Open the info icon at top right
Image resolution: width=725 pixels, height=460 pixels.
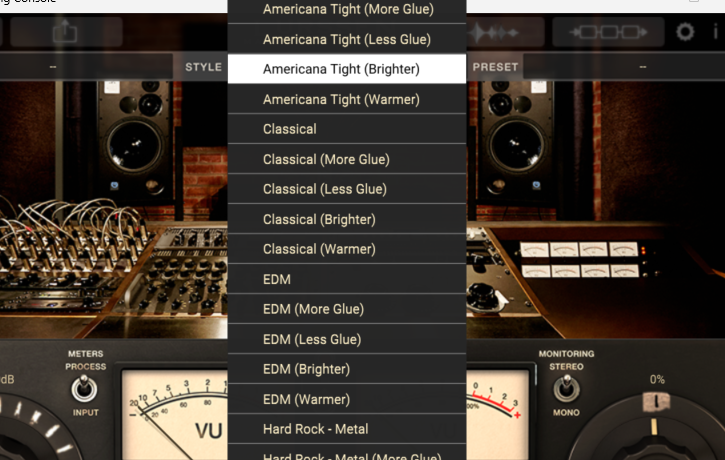pos(716,32)
